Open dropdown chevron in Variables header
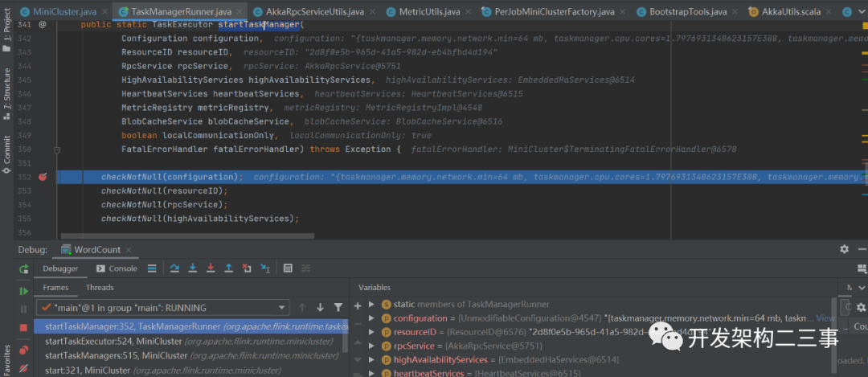The width and height of the screenshot is (868, 377). click(x=862, y=287)
